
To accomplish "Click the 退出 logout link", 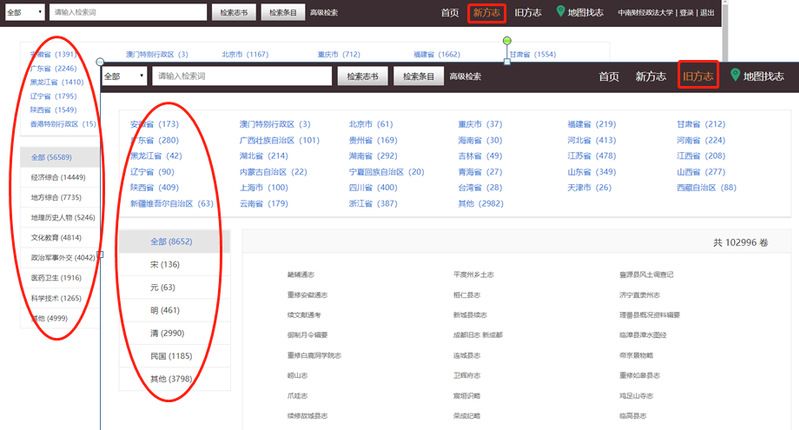I will (x=708, y=14).
